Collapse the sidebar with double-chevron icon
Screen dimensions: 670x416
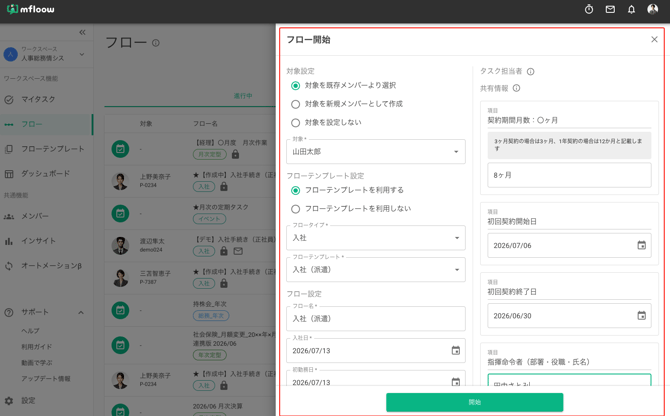(x=82, y=32)
